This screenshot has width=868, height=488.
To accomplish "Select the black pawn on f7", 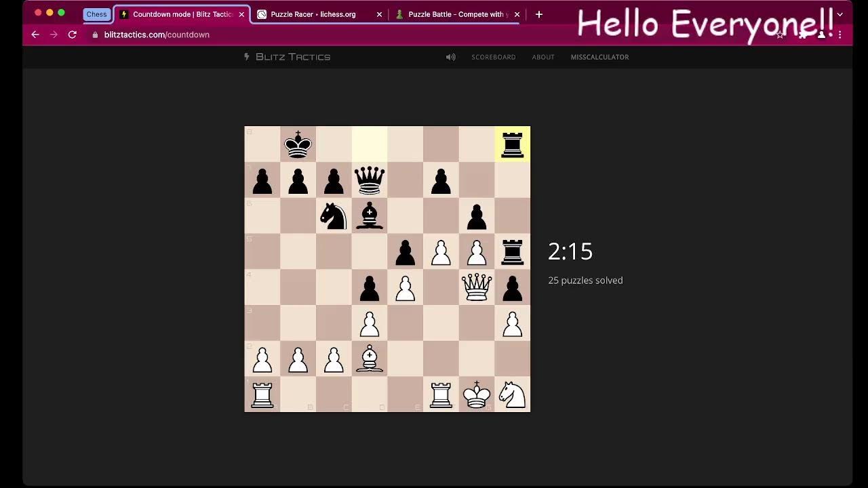I will click(x=441, y=180).
